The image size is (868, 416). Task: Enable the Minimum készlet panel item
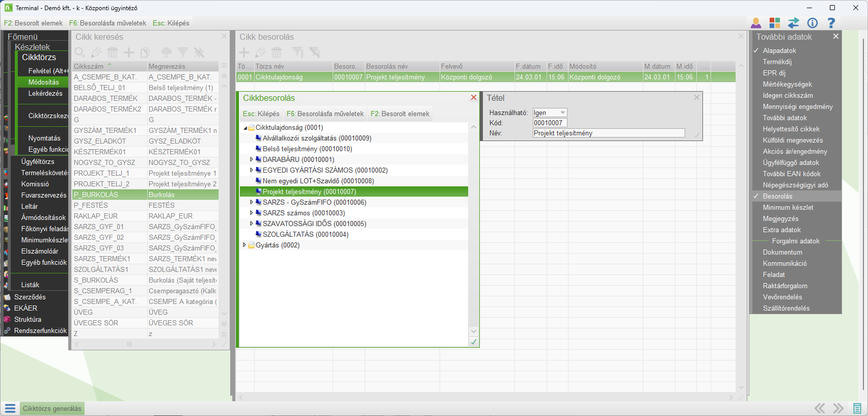[x=788, y=207]
